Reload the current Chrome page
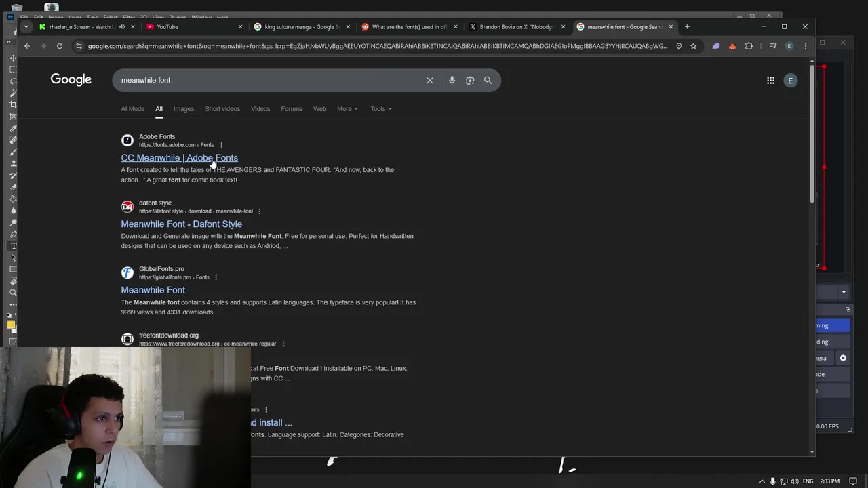The image size is (868, 488). 60,46
